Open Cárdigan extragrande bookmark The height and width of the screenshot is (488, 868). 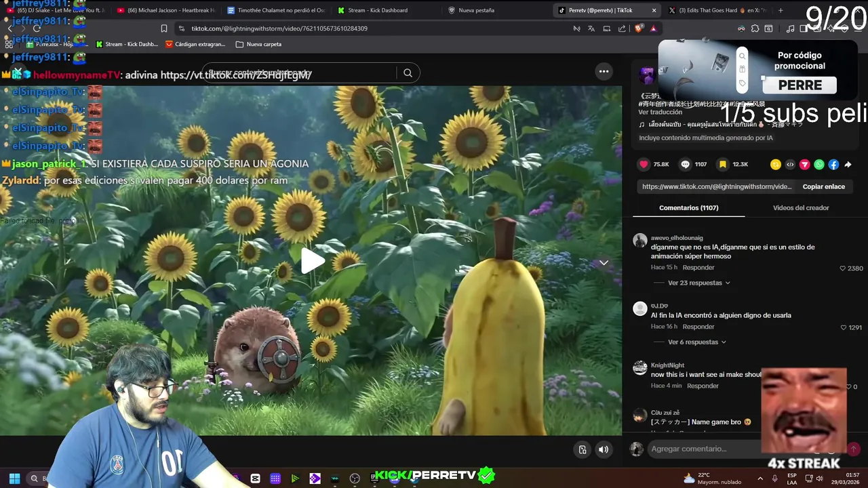[x=195, y=44]
